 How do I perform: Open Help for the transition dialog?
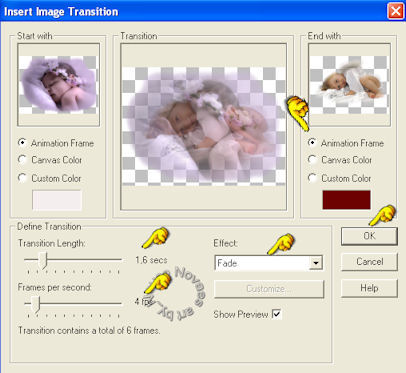[x=369, y=288]
